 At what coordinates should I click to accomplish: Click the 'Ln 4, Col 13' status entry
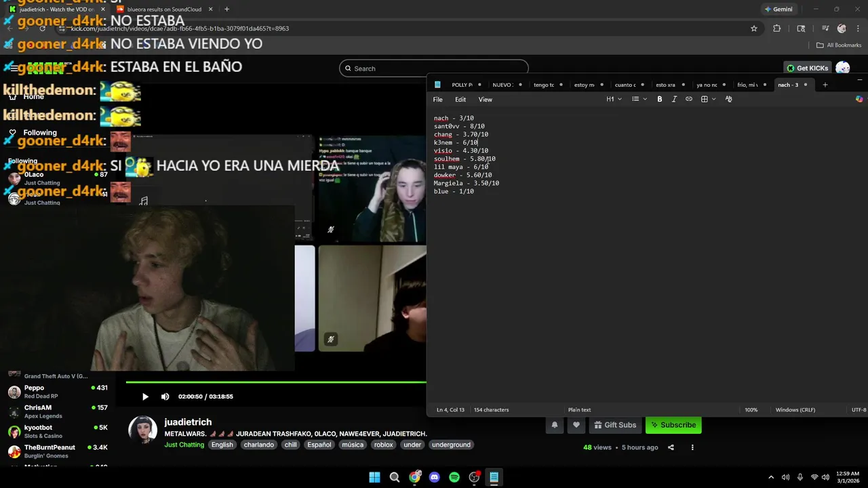[450, 409]
